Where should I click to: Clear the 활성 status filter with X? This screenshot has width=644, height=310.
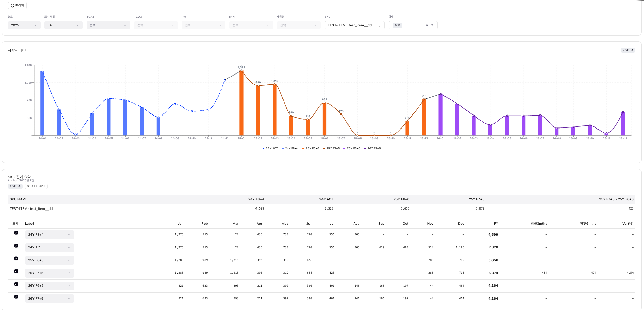(427, 25)
